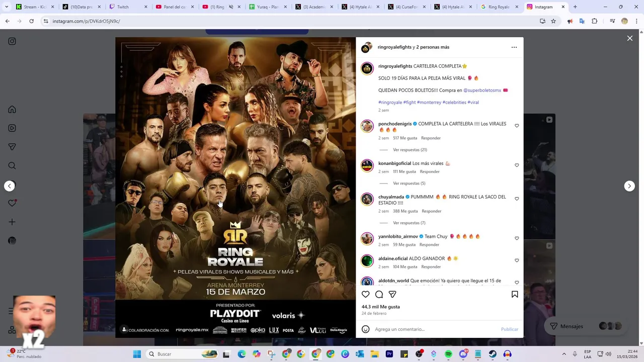Reply to ponchodenigris comment via Responder

[x=431, y=138]
